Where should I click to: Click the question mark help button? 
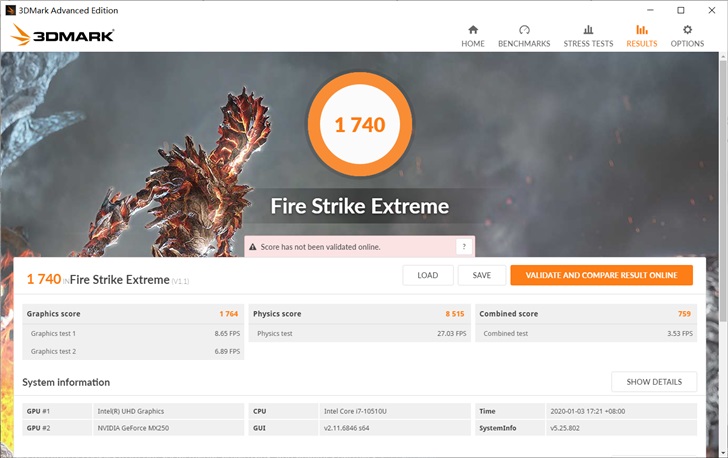(x=463, y=247)
